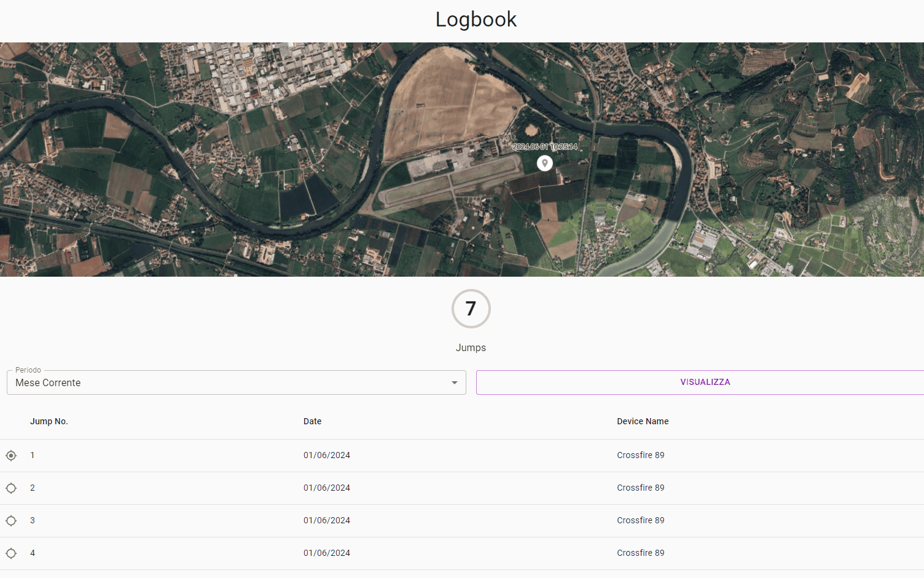The width and height of the screenshot is (924, 578).
Task: Click Crossfire 89 in jump 2 row
Action: pyautogui.click(x=641, y=488)
